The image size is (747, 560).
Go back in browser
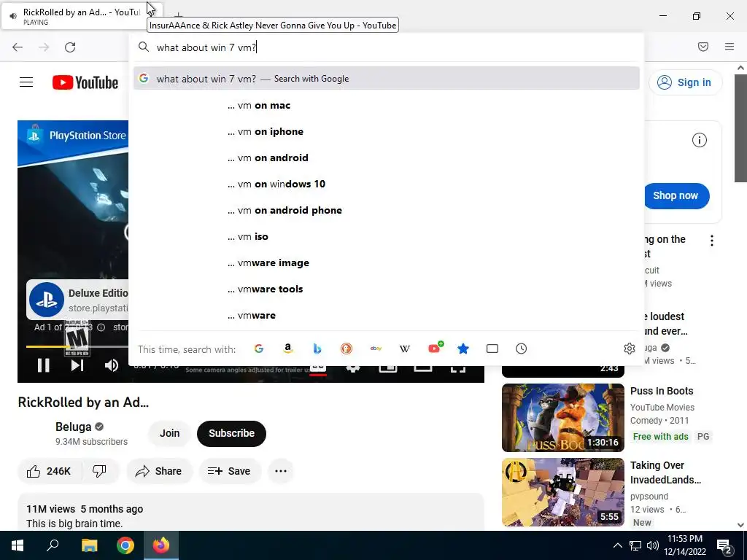pos(18,47)
